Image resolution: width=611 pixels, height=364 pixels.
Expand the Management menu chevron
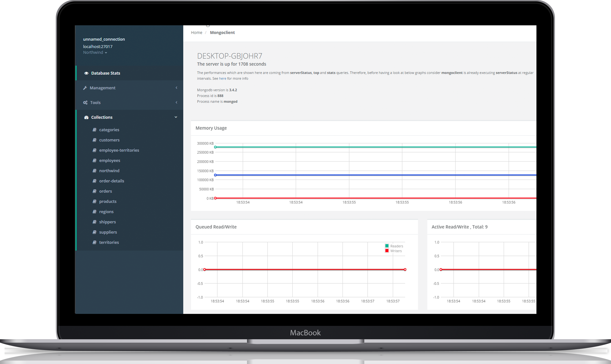tap(176, 88)
